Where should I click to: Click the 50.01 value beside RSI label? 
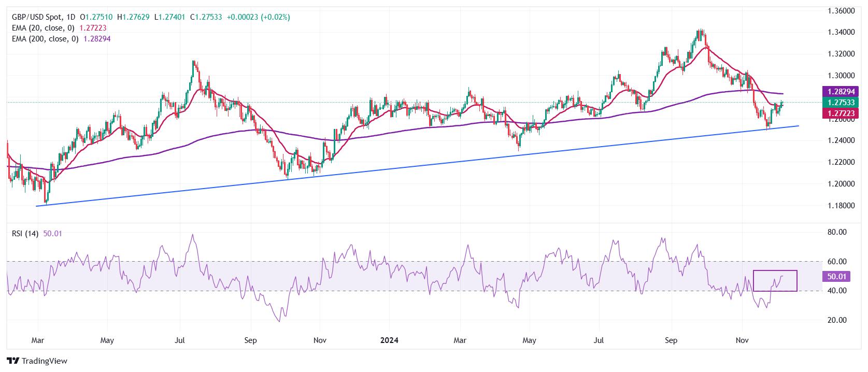(x=52, y=234)
